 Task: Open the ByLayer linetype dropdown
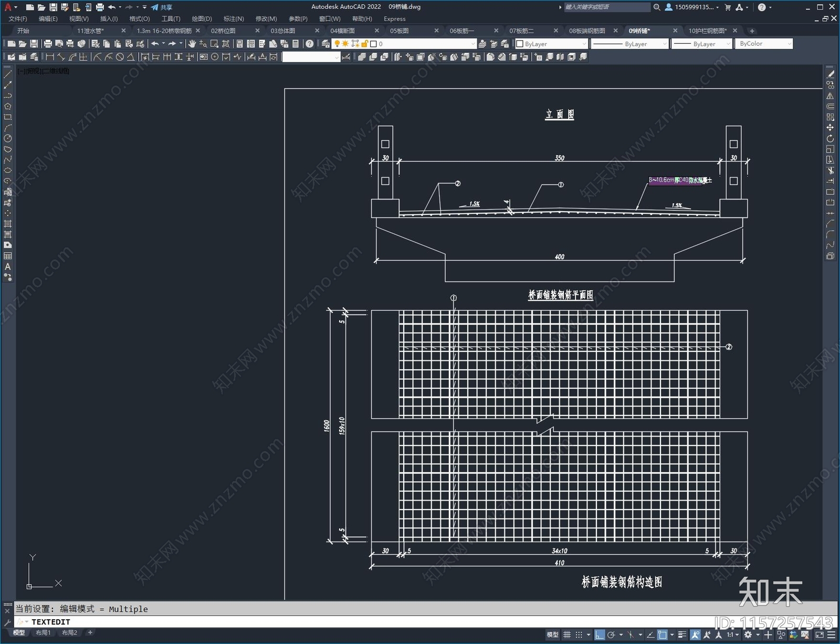point(629,44)
